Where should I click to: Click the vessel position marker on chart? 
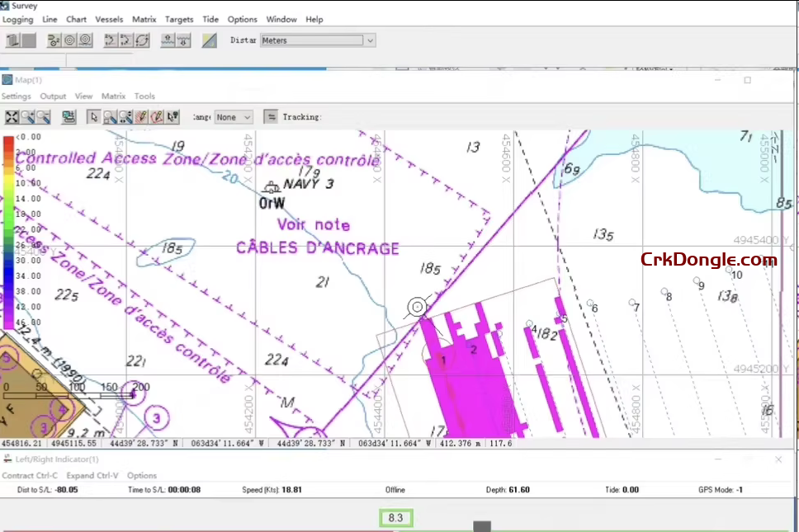(x=418, y=308)
